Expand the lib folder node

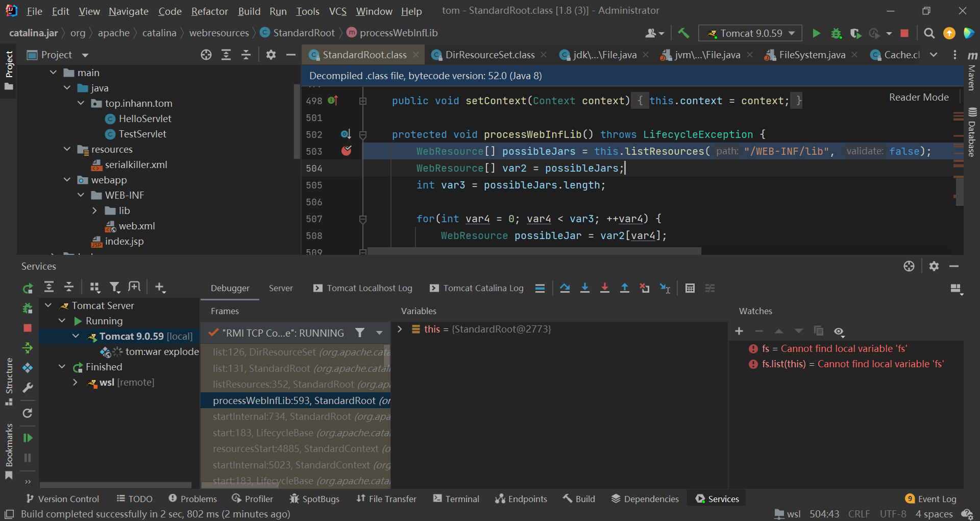point(94,210)
